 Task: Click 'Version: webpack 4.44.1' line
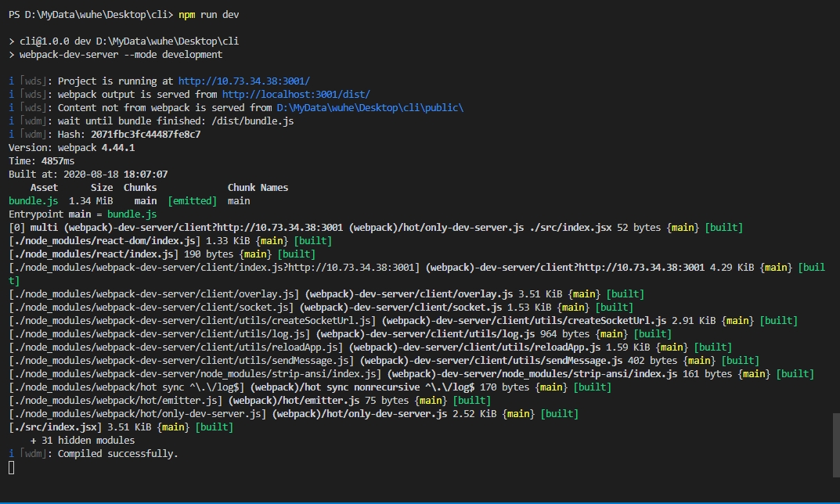(71, 148)
